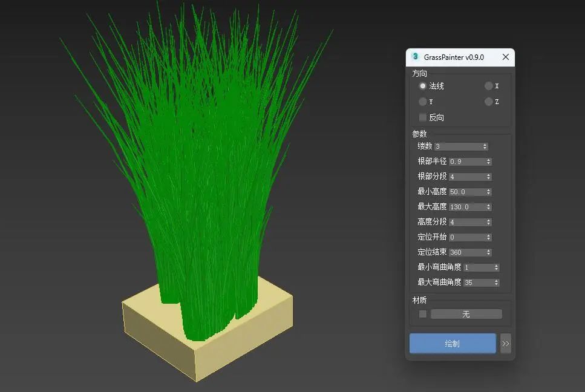
Task: Enable the 反向 (reverse) checkbox
Action: point(422,117)
